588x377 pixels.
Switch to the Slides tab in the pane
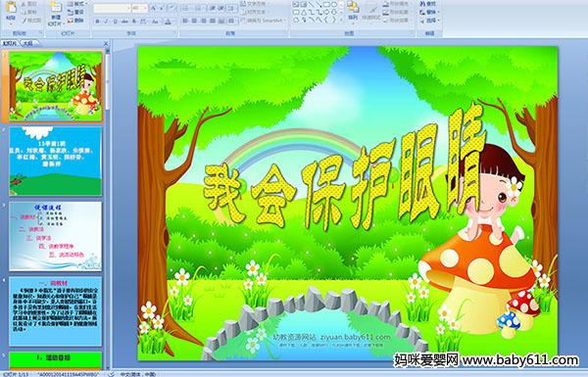tap(10, 43)
